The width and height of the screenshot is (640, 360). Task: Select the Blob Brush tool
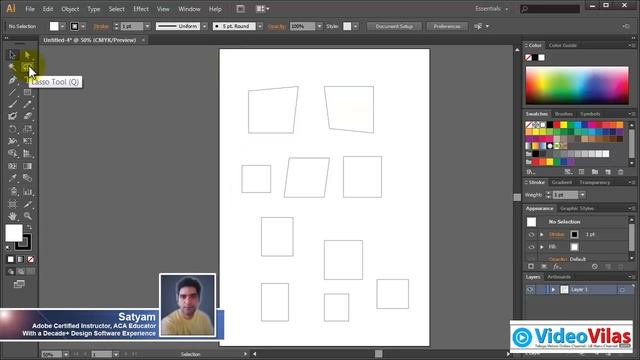click(12, 116)
